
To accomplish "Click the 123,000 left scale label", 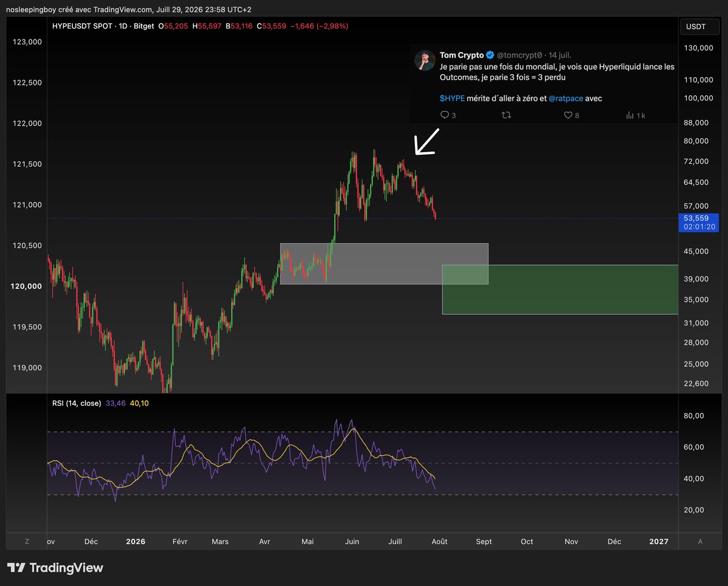I will 27,42.
